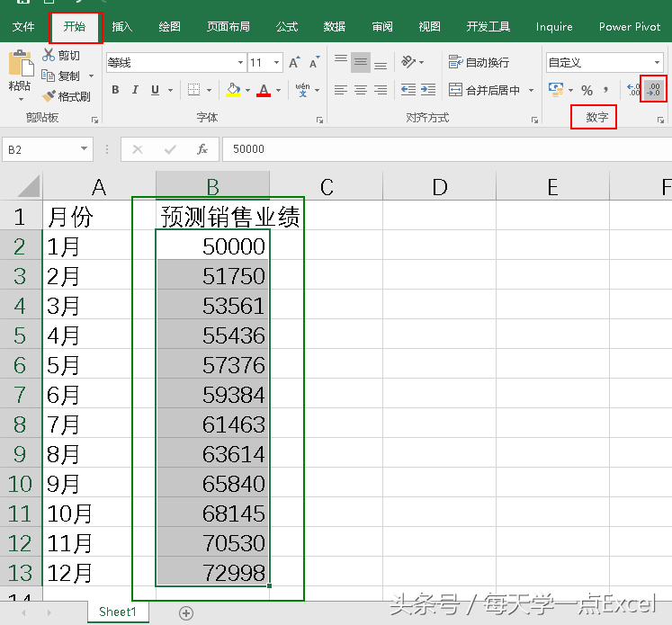Increase font size with large A icon

coord(294,63)
